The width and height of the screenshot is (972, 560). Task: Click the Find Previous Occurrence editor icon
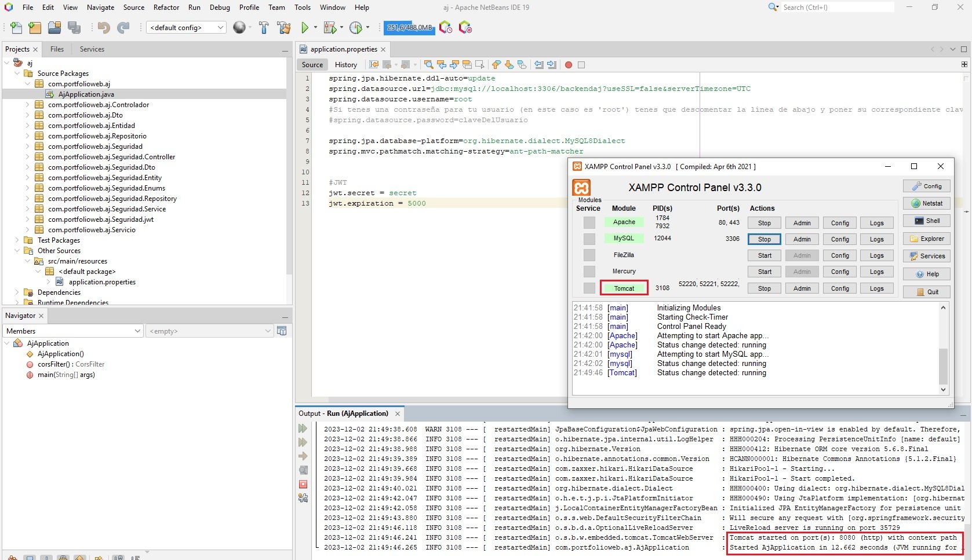tap(442, 64)
